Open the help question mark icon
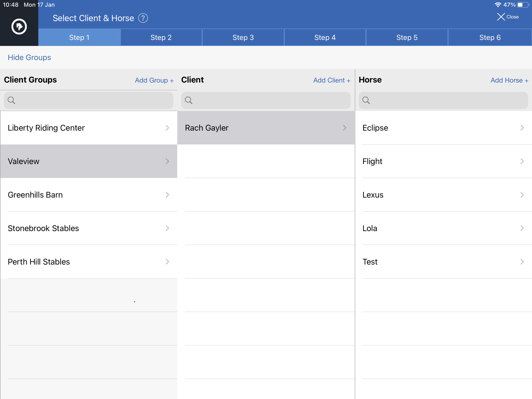This screenshot has width=532, height=399. (x=143, y=18)
